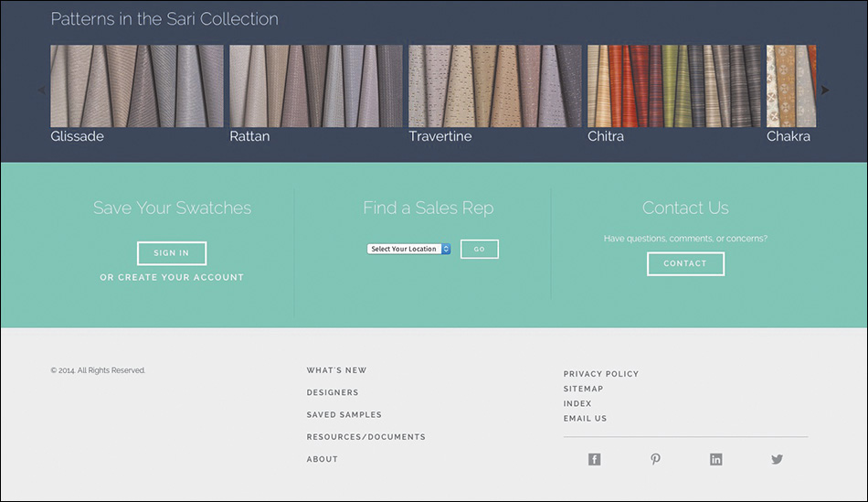Click the LinkedIn footer icon

coord(715,459)
